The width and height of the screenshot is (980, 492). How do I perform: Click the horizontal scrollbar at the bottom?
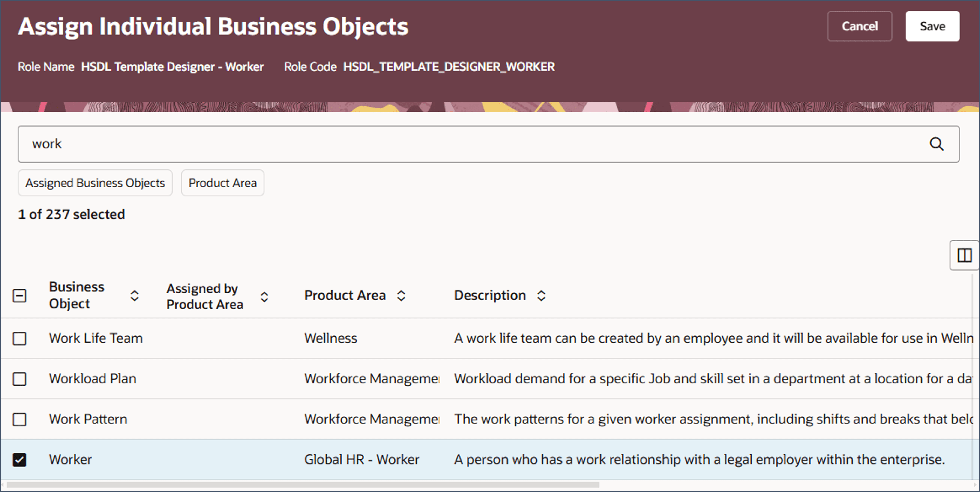(x=303, y=485)
